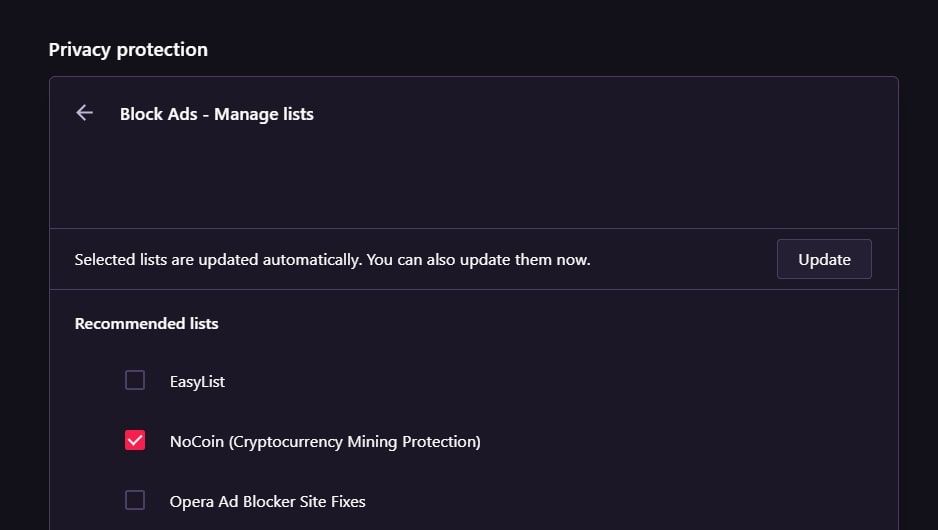
Task: Tick the Opera Ad Blocker Site Fixes checkbox
Action: click(135, 500)
